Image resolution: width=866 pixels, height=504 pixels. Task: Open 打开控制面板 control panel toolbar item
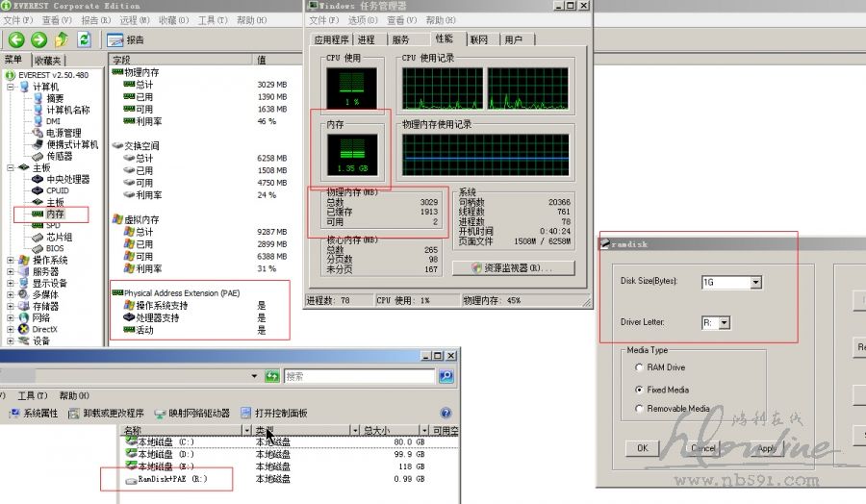click(x=246, y=414)
